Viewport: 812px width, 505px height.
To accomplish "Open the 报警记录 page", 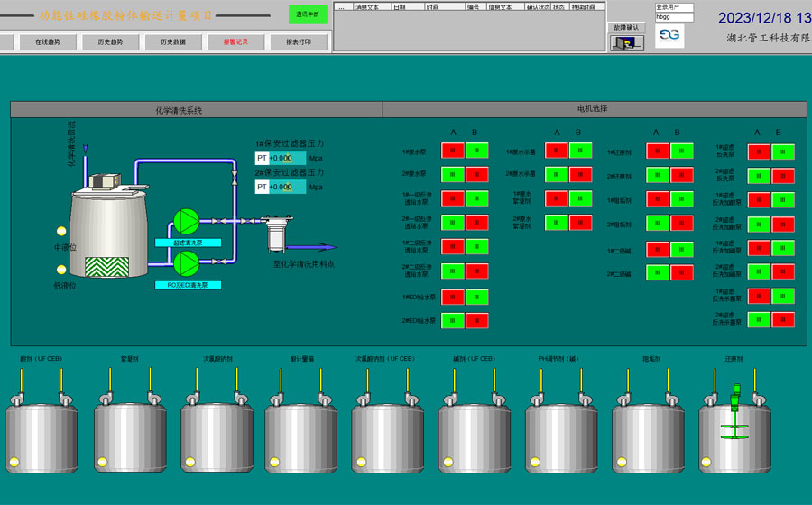I will tap(235, 42).
